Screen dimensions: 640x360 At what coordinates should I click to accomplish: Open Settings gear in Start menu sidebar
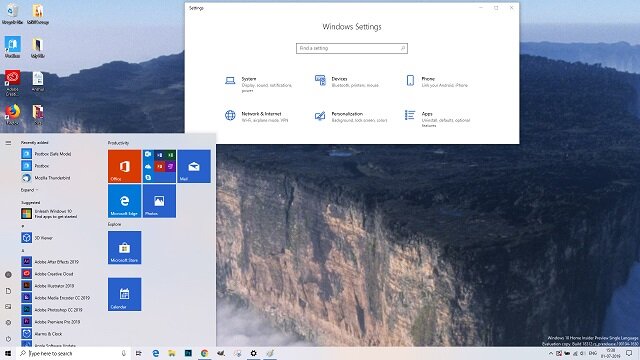pyautogui.click(x=8, y=322)
